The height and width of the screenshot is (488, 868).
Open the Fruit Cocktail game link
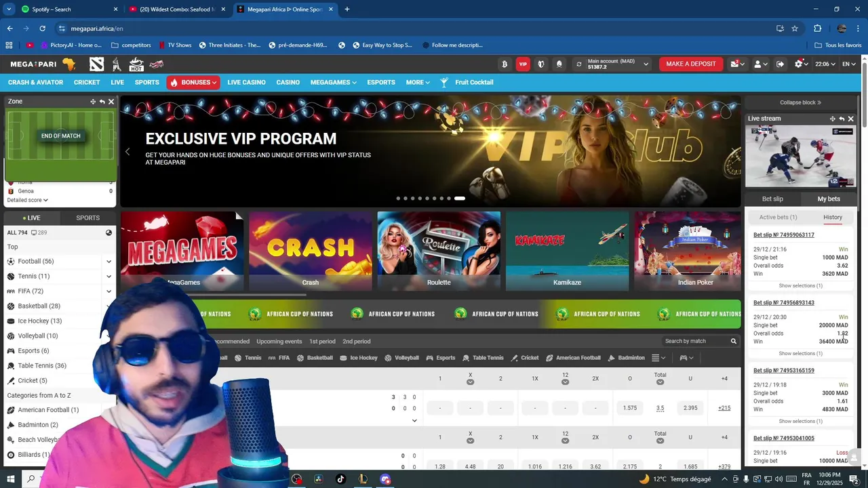click(x=467, y=82)
